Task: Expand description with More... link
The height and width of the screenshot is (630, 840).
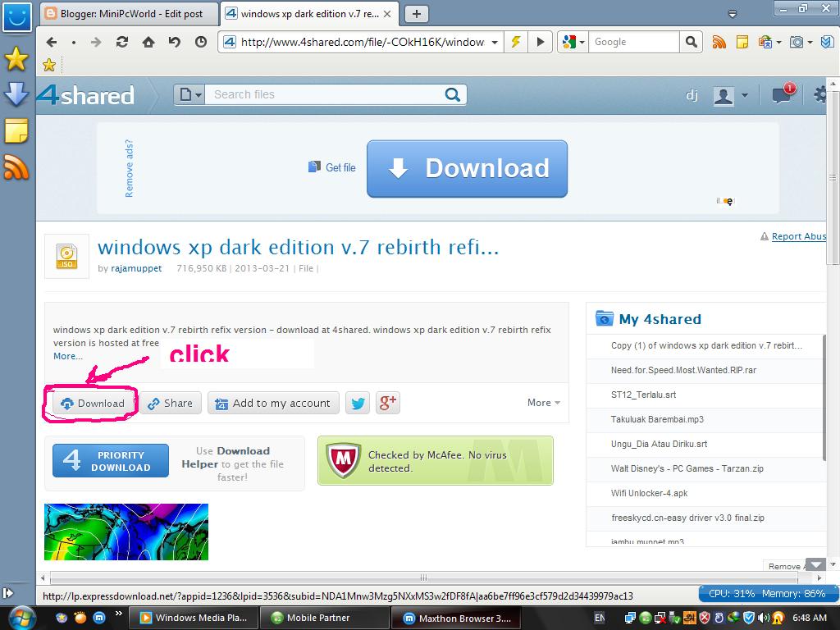Action: tap(68, 356)
